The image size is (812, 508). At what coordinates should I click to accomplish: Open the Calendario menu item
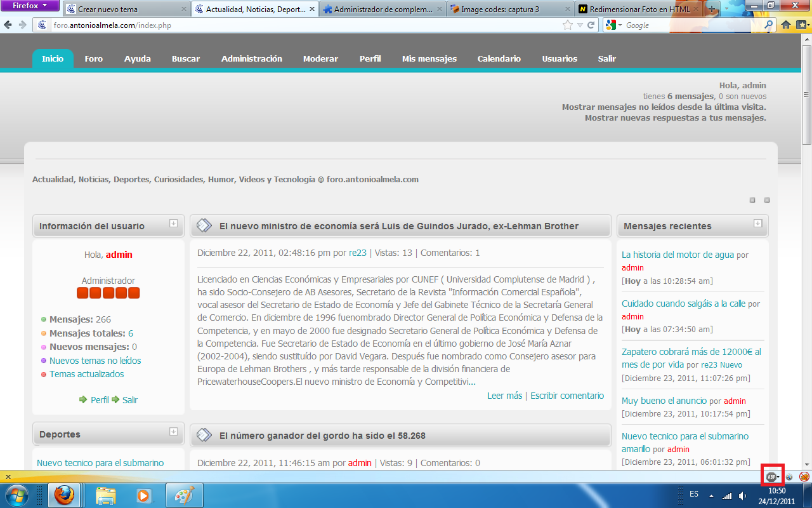point(499,58)
